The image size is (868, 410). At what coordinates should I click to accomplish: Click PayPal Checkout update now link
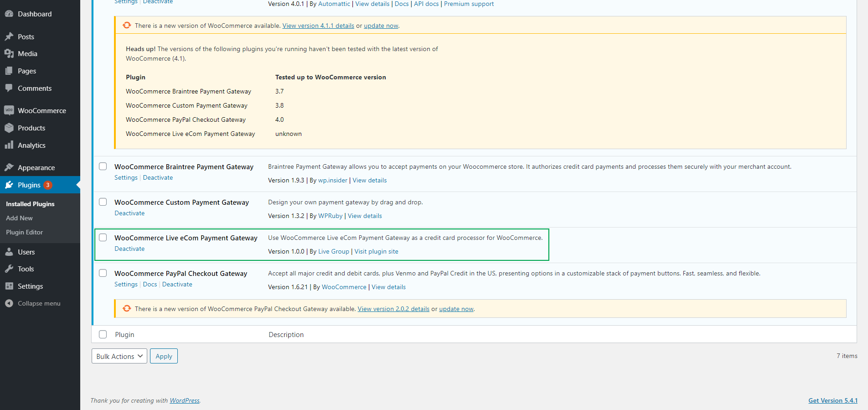point(456,309)
